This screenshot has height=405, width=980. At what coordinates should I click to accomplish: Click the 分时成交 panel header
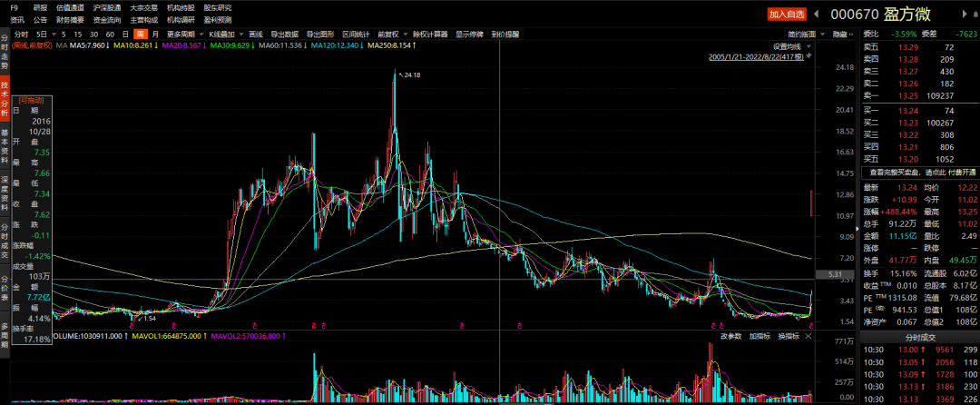coord(919,338)
